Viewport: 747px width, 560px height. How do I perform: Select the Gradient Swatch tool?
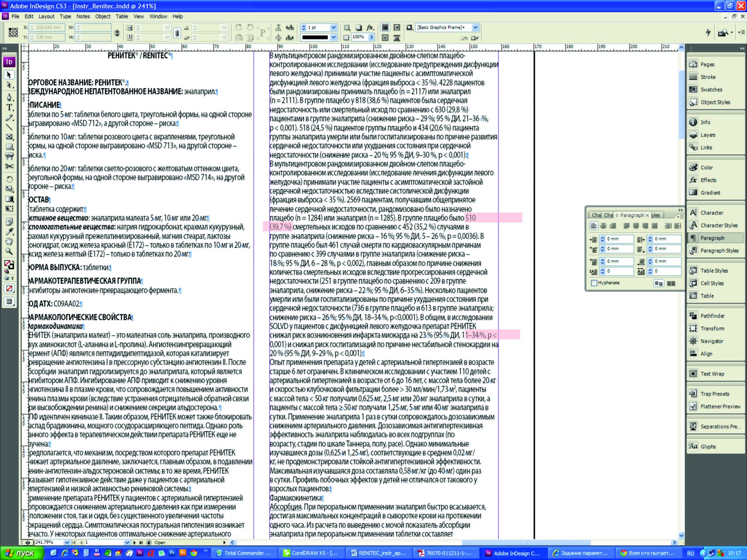pos(9,199)
